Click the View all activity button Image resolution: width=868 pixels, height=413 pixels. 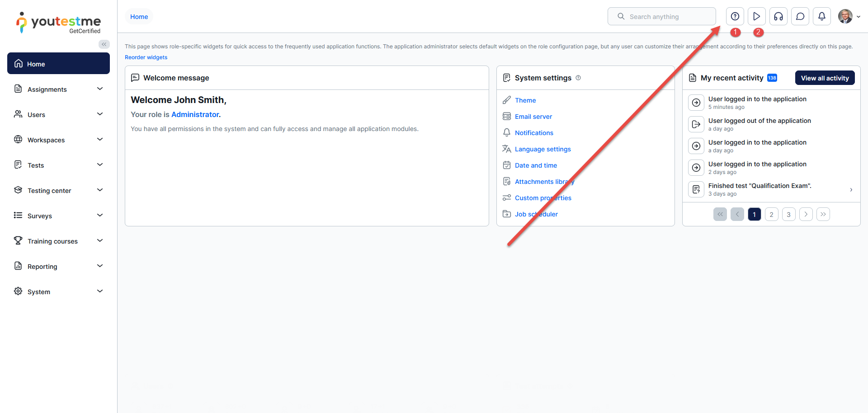tap(825, 78)
